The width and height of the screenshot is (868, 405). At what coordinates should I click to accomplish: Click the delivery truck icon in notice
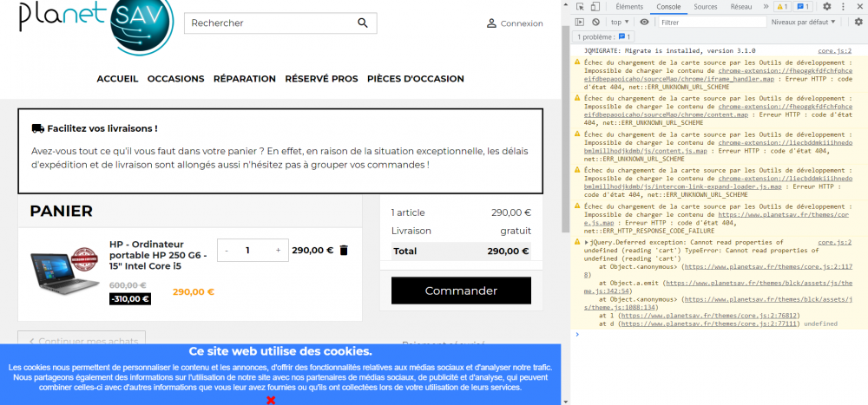(x=37, y=128)
